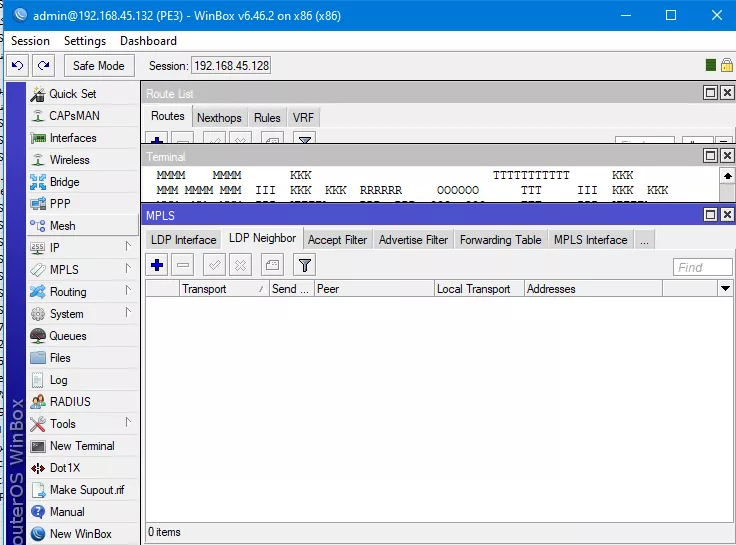Click the Undo arrow icon
Viewport: 736px width, 545px height.
pyautogui.click(x=17, y=65)
